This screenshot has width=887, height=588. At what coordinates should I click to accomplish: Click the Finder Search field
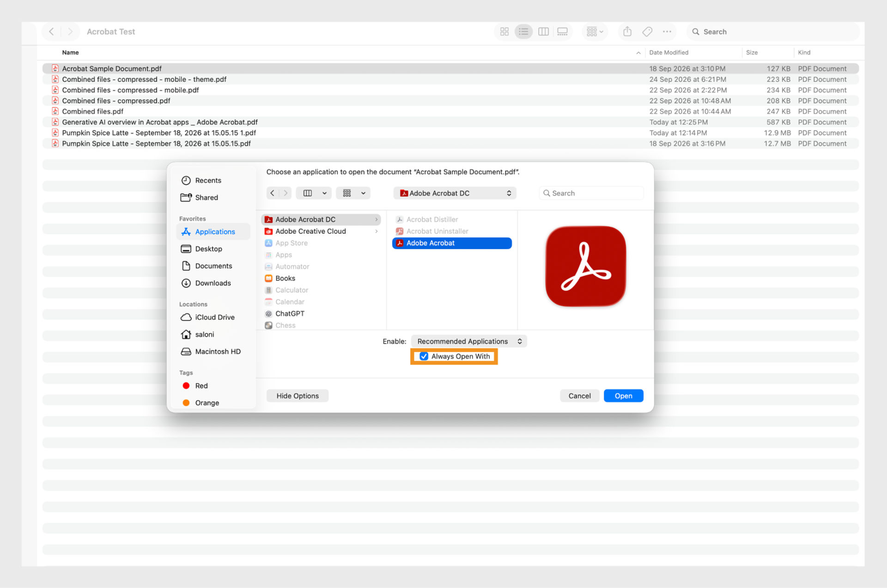click(x=773, y=31)
